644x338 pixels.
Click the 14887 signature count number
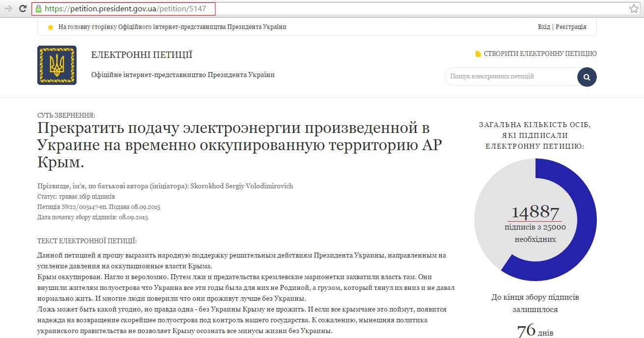535,212
